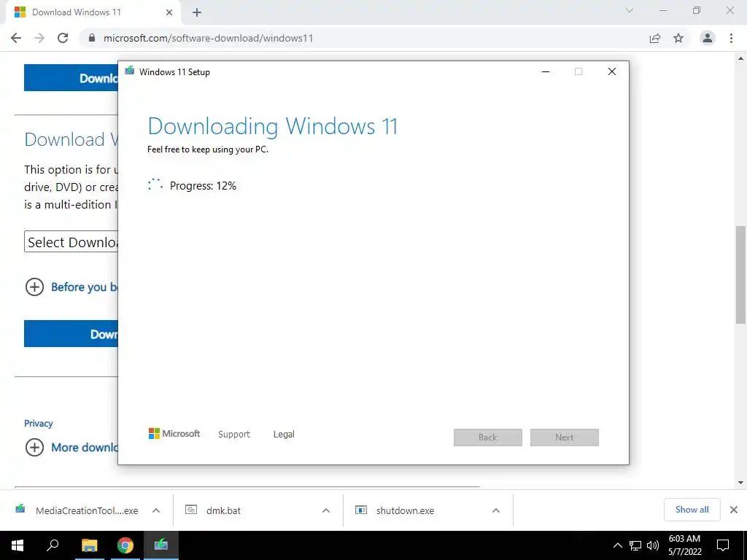Close the Download Windows 11 tab
Screen dimensions: 747x560
169,13
